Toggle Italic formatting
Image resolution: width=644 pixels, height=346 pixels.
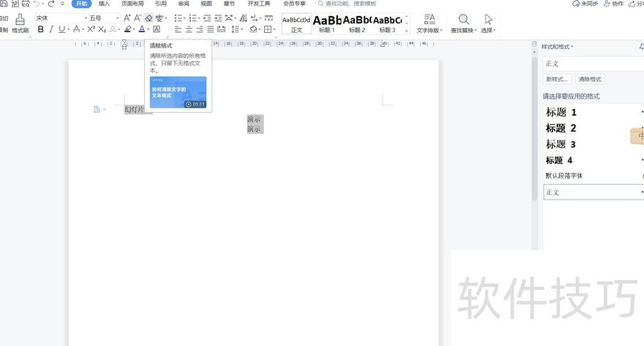51,29
